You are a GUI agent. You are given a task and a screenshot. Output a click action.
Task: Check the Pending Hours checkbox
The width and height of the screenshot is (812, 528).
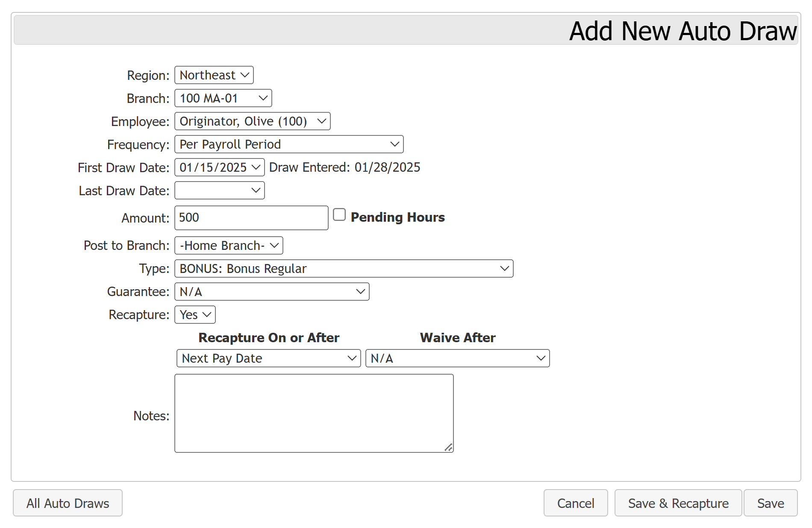[339, 214]
